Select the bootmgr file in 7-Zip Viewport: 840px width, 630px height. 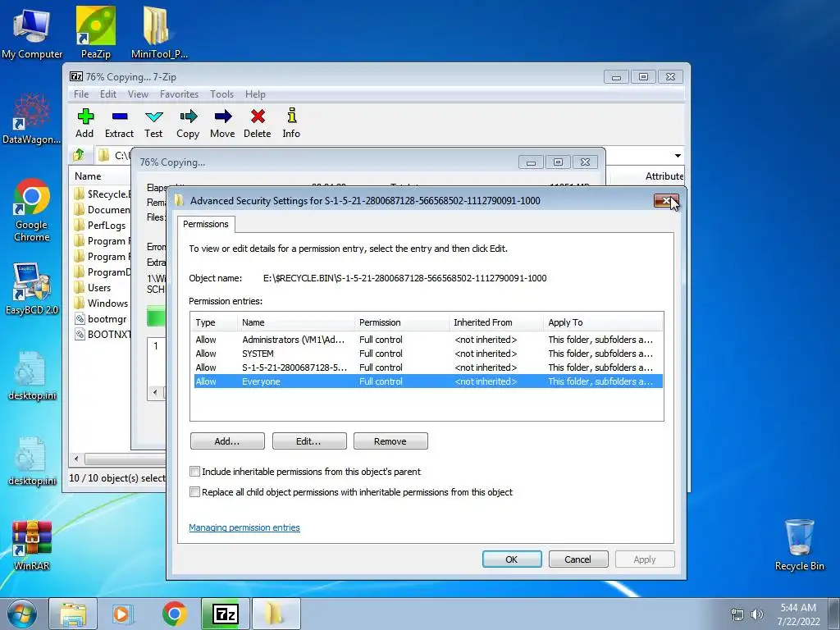coord(103,319)
